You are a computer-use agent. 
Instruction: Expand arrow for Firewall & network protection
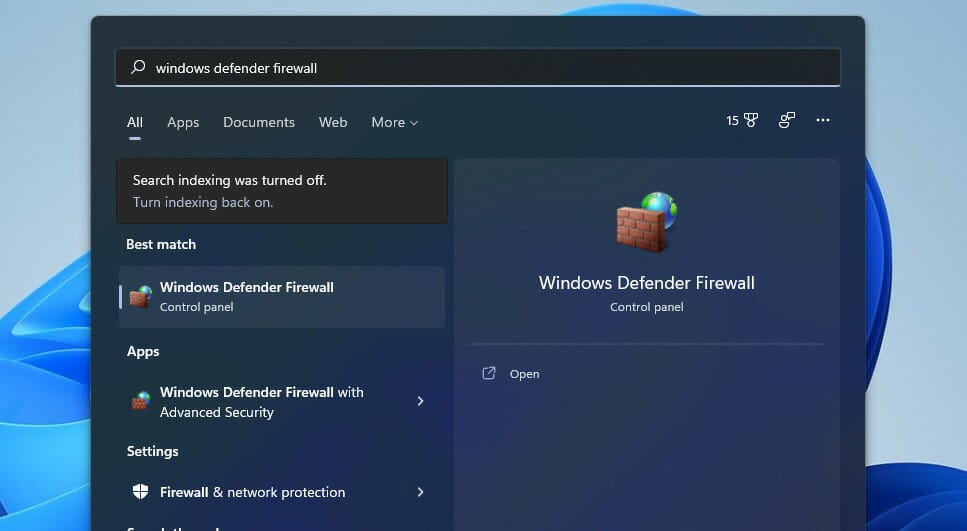(420, 492)
